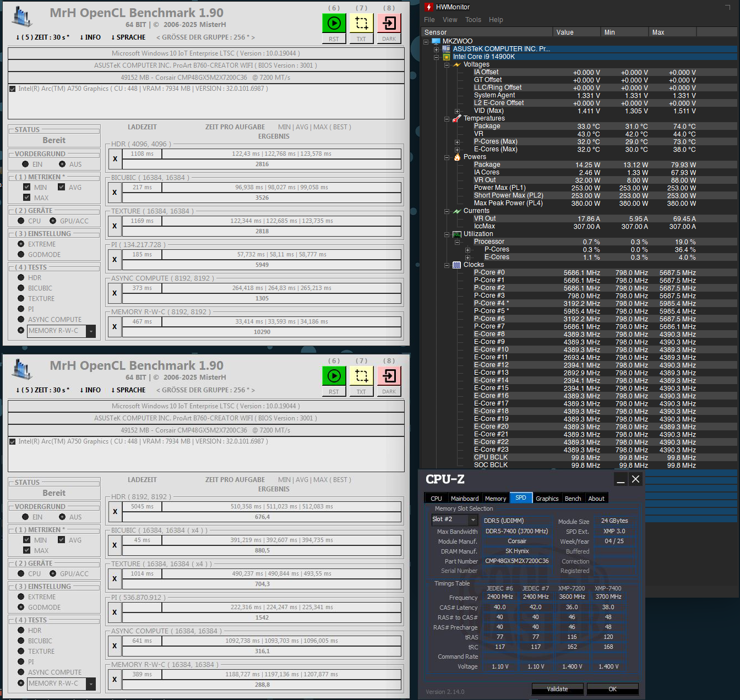Expand the P-Cores (Max) temperature node
This screenshot has height=700, width=740.
point(457,141)
